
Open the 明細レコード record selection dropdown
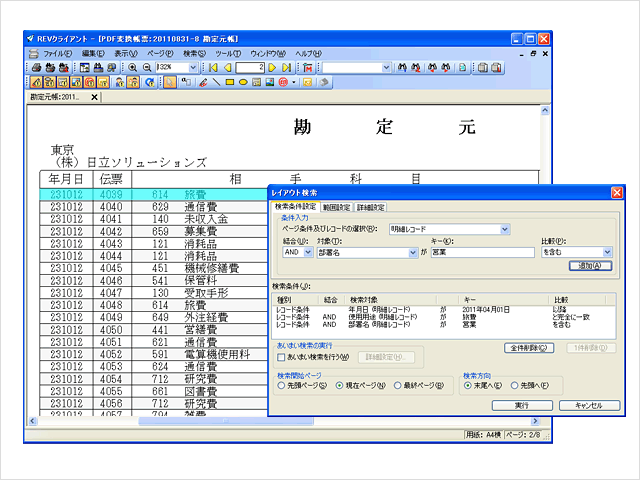(x=504, y=229)
